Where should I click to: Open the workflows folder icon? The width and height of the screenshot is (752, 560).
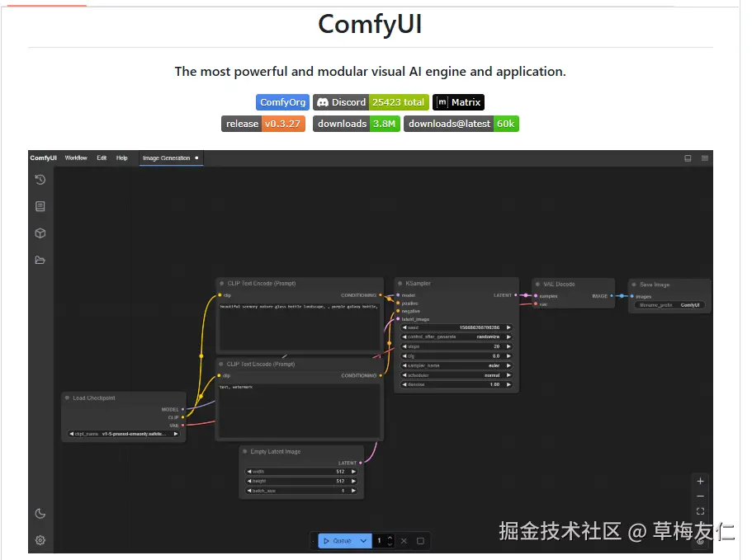pos(40,260)
